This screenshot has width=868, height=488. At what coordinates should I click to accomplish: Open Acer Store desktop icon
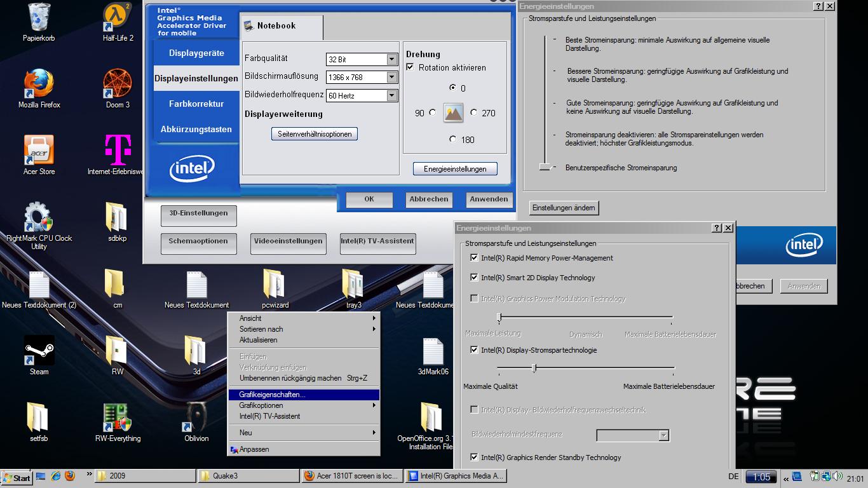point(39,150)
